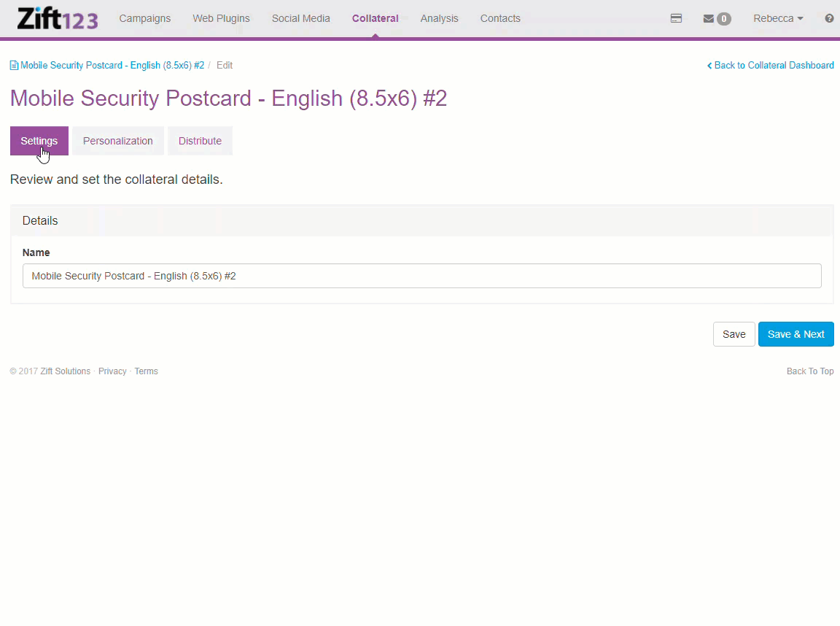The height and width of the screenshot is (626, 840).
Task: Click the document icon in the breadcrumb
Action: click(x=14, y=66)
